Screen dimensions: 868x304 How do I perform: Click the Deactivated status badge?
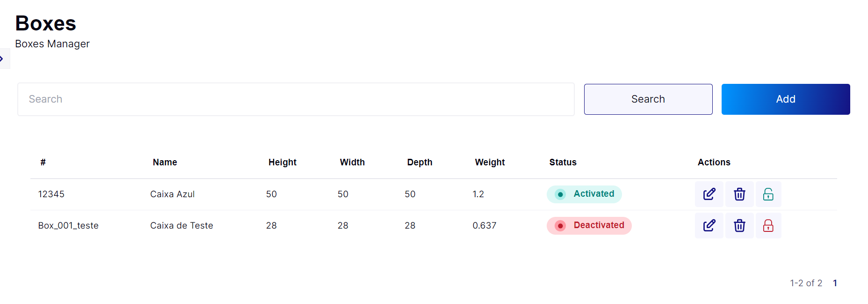tap(589, 225)
